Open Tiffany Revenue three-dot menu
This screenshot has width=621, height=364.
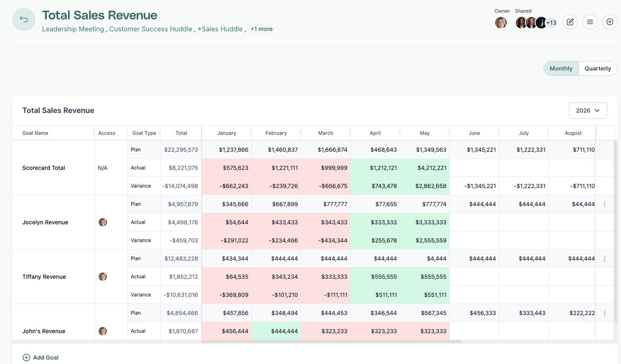click(605, 259)
